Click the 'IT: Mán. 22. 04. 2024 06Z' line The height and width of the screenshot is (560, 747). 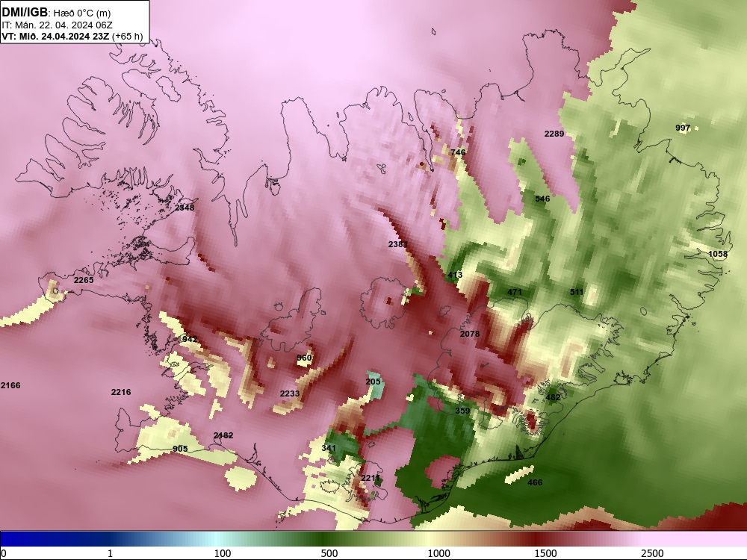tap(58, 25)
